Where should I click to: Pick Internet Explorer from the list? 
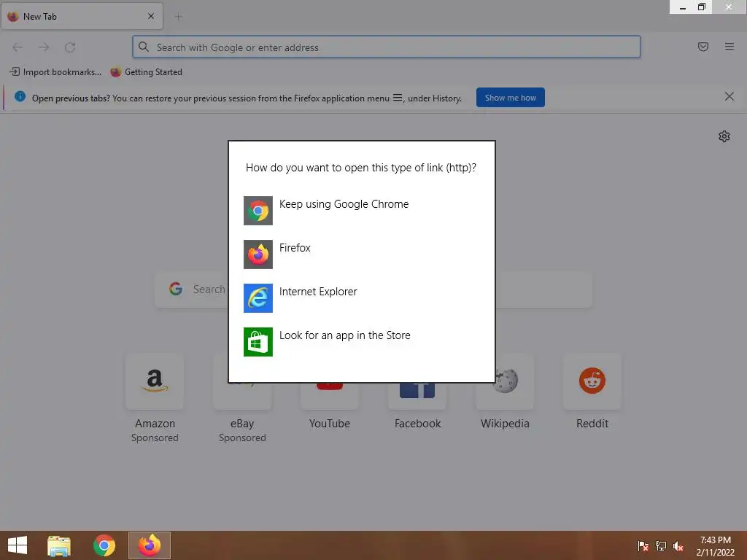(362, 298)
